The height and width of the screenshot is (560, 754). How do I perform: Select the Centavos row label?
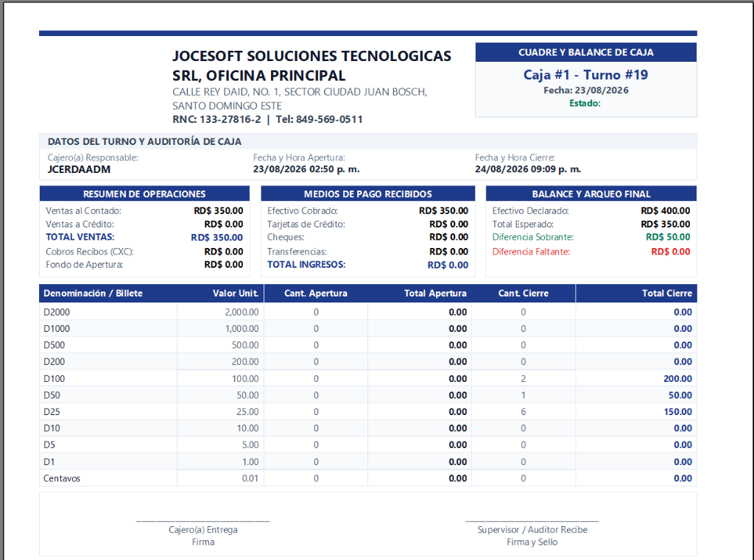(62, 478)
